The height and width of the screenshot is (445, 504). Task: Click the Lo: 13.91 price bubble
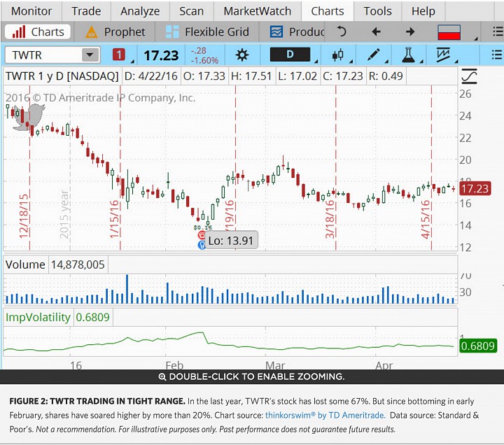(x=230, y=241)
